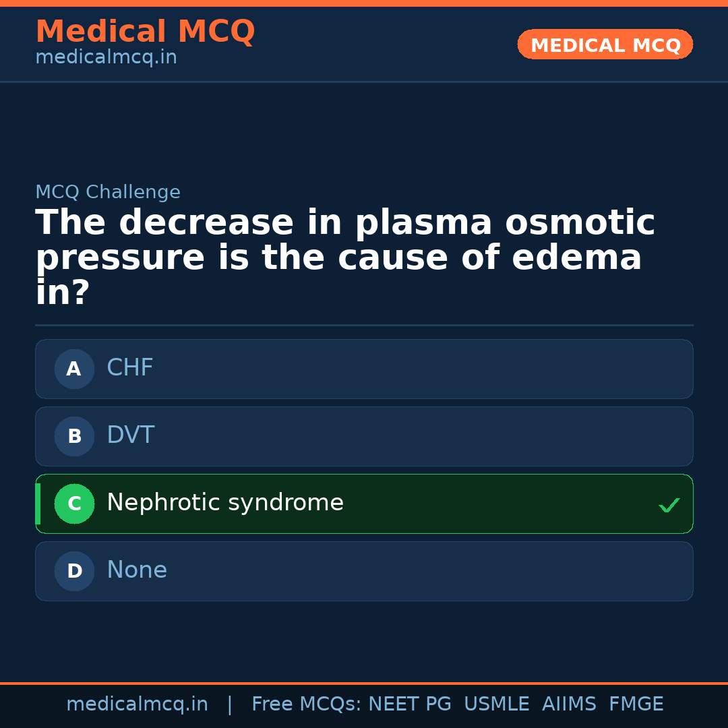Click AIIMS in the footer

[569, 704]
